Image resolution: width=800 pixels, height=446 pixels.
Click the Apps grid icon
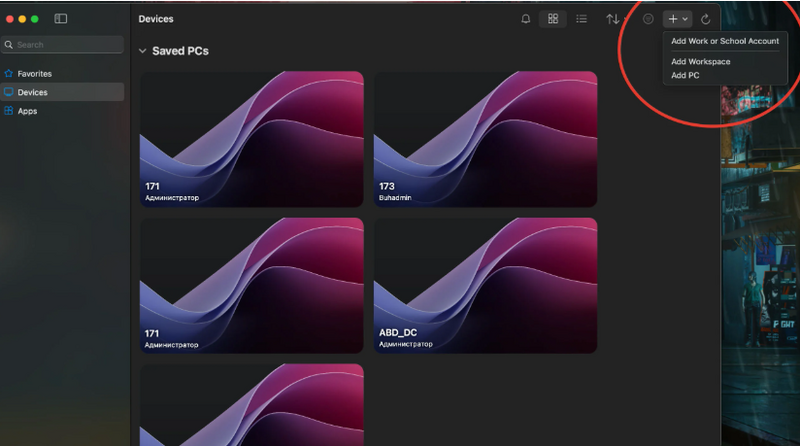(9, 111)
